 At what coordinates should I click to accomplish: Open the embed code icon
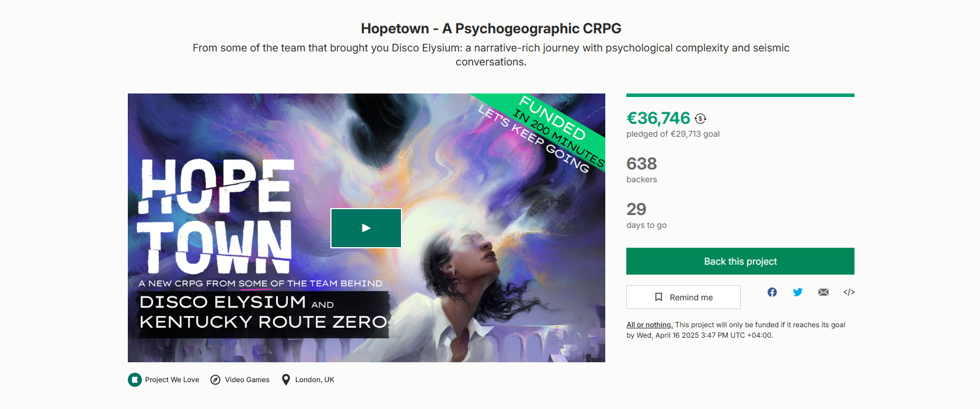[849, 292]
